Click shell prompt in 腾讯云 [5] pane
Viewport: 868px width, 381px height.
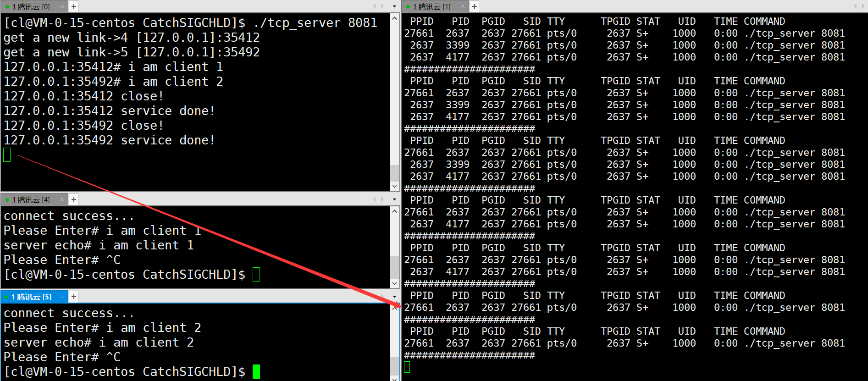pos(124,372)
